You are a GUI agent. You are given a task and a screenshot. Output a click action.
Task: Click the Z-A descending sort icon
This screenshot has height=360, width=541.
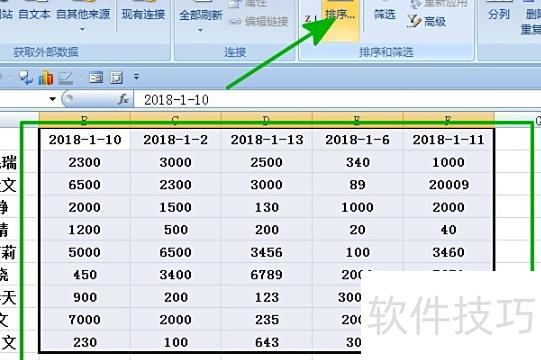tap(310, 18)
